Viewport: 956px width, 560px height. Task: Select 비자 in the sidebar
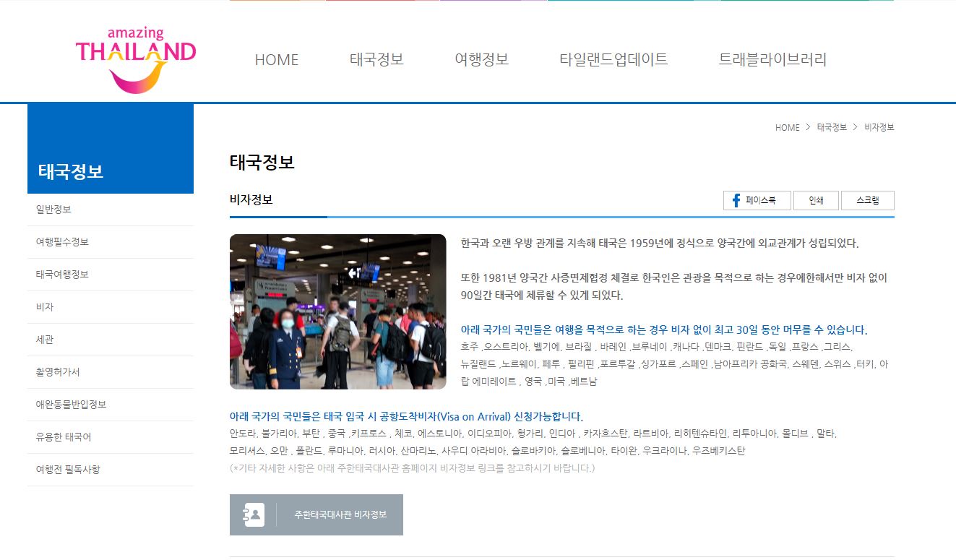[x=111, y=307]
